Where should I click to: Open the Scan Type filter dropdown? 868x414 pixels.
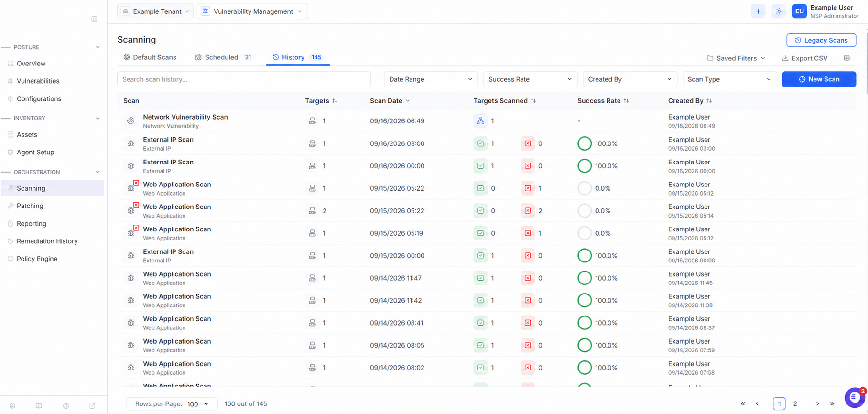pos(729,79)
